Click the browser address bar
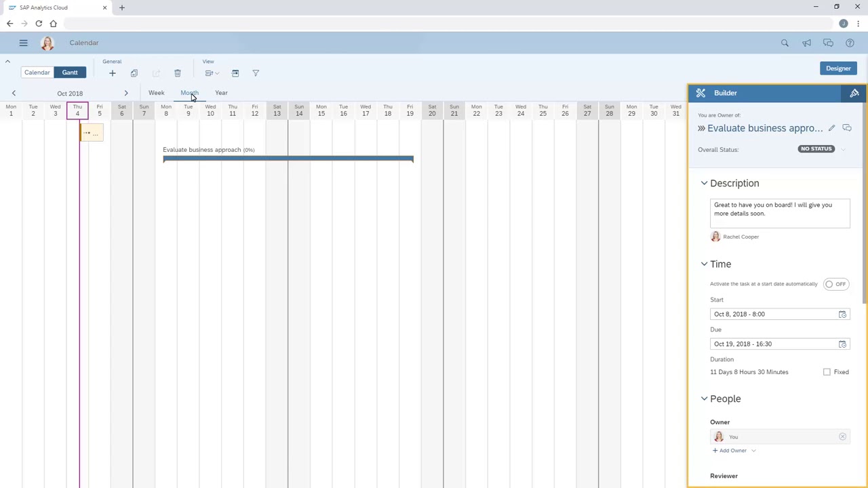868x488 pixels. 448,24
